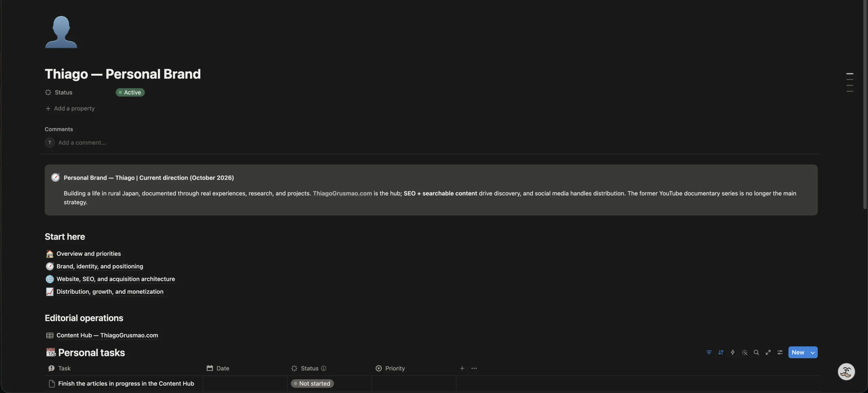Open the AI assistant face avatar button
Screen dimensions: 868x393
pyautogui.click(x=846, y=372)
